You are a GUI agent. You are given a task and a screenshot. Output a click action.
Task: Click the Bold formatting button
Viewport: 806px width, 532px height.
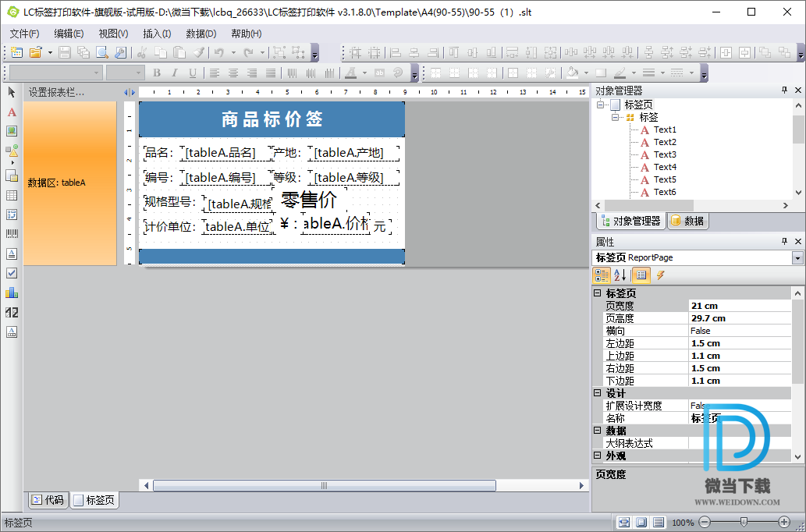pos(157,73)
